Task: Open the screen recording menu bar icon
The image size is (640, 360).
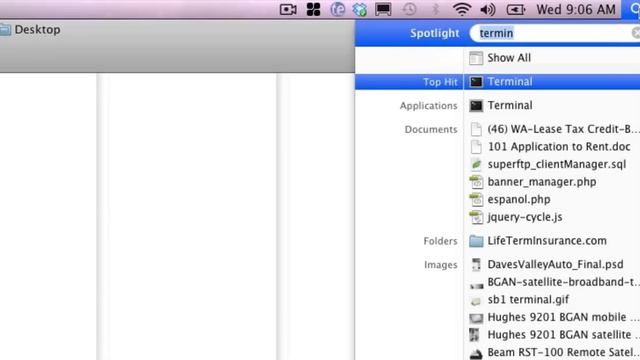Action: pos(288,9)
